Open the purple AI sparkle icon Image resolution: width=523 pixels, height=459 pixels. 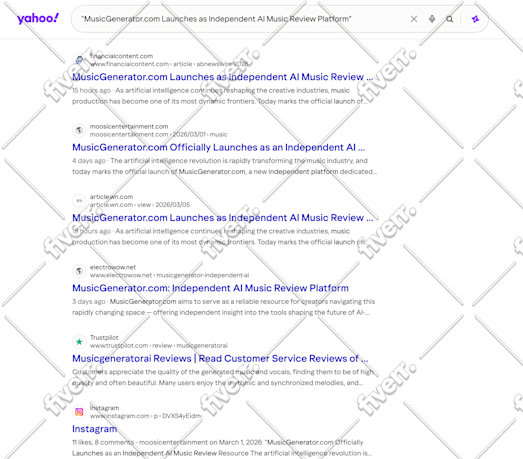click(475, 19)
